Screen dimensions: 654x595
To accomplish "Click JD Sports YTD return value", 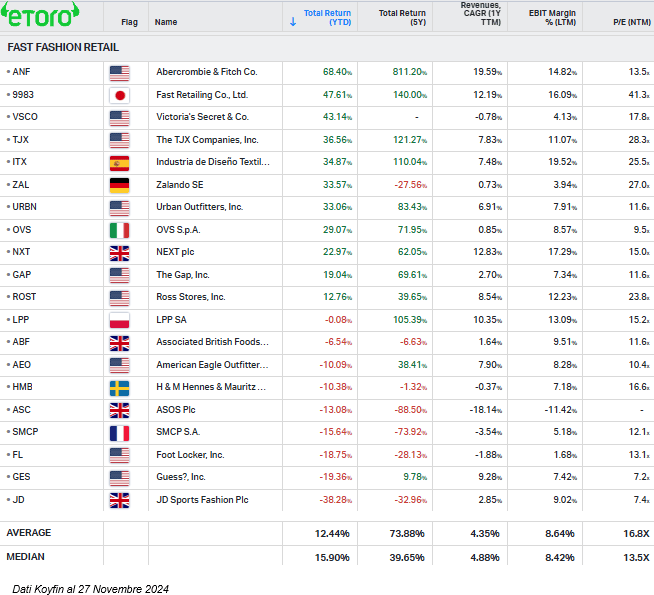I will 336,500.
